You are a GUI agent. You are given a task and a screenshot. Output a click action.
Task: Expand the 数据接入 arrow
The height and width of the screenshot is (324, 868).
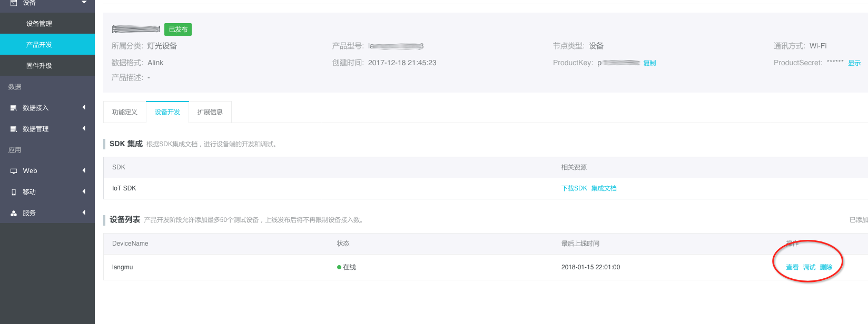click(x=84, y=107)
